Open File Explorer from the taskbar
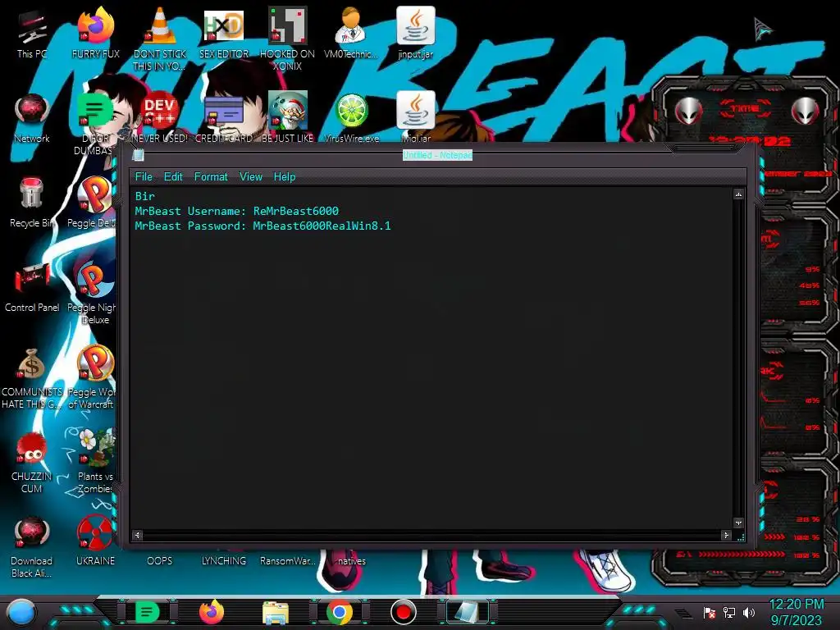This screenshot has width=840, height=630. point(276,612)
